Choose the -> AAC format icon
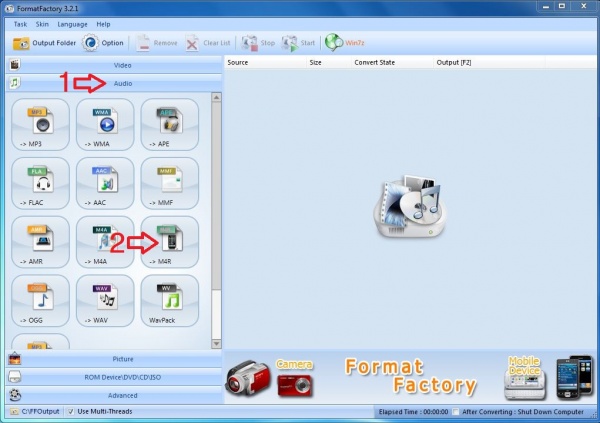Viewport: 600px width, 423px height. pos(105,183)
